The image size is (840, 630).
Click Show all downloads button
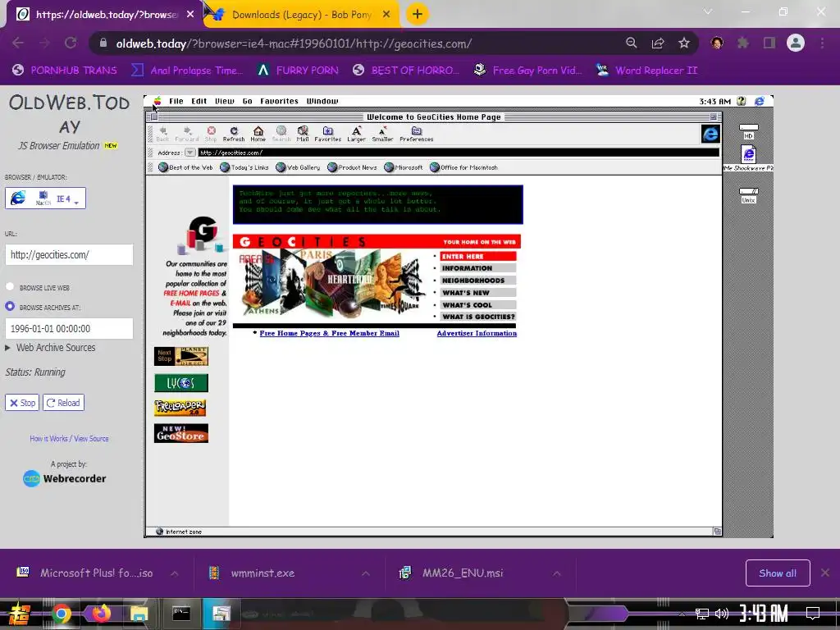pyautogui.click(x=778, y=573)
